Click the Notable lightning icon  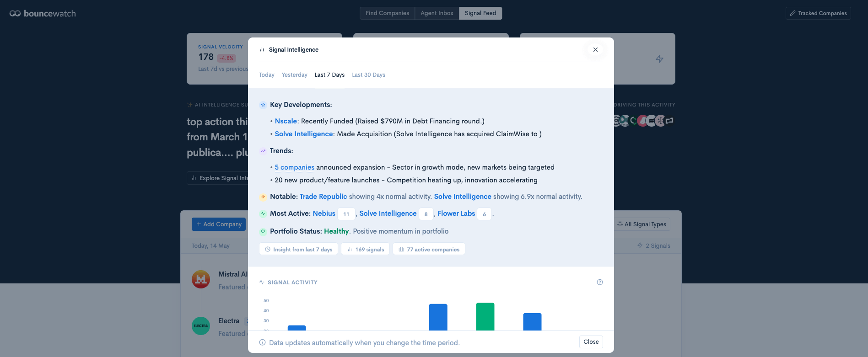pos(263,197)
